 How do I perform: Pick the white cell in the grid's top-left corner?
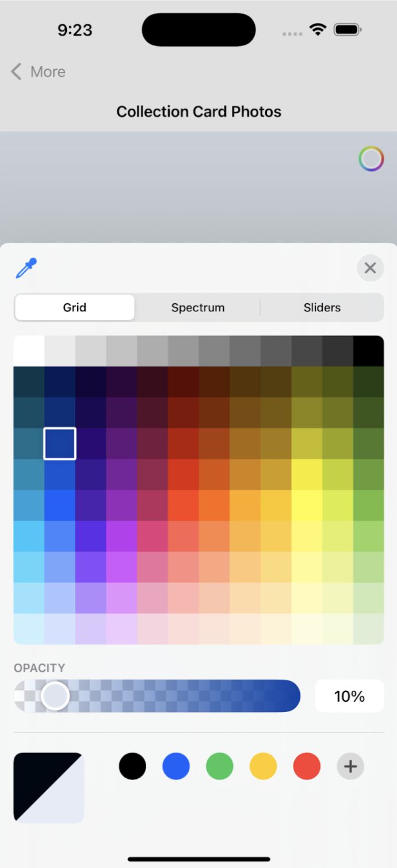tap(29, 351)
